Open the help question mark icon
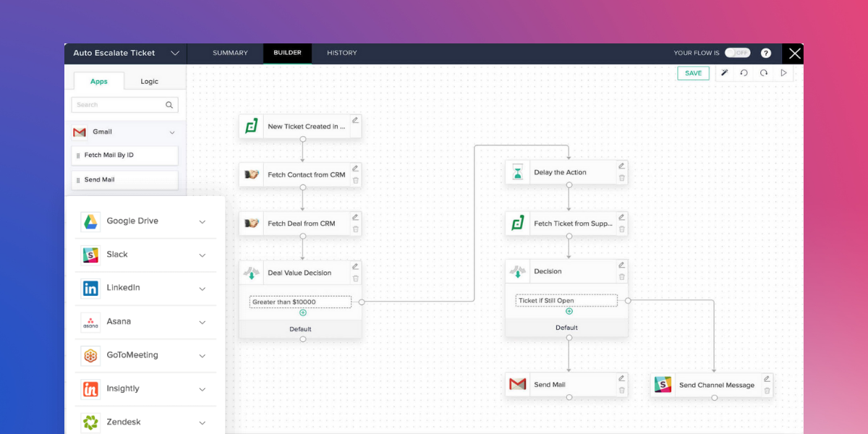 [766, 53]
